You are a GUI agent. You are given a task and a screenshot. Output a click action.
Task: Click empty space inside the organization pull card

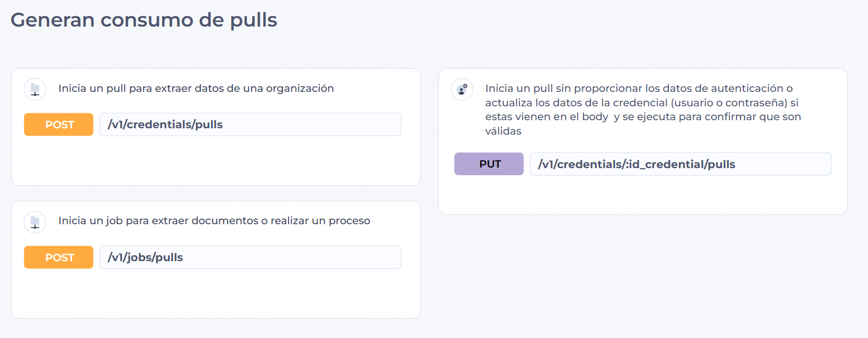(x=216, y=161)
